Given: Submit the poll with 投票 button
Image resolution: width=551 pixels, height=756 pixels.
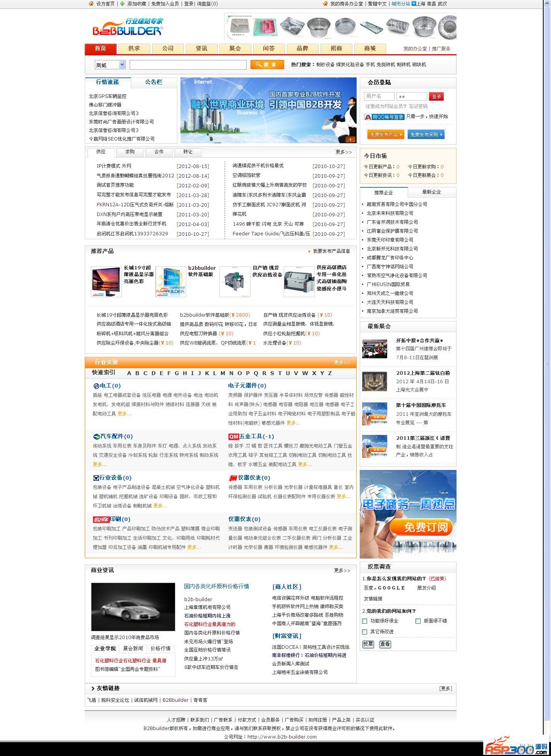Looking at the screenshot, I should tap(368, 644).
